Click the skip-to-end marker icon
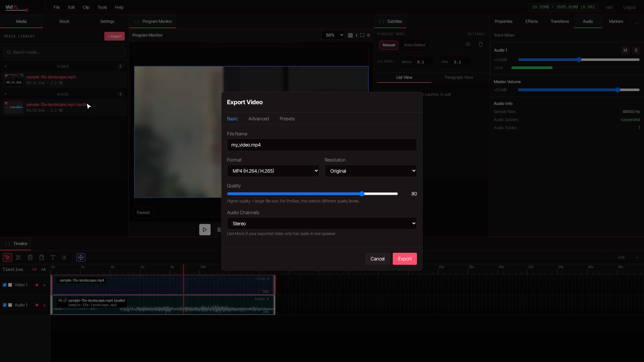Viewport: 644px width, 362px height. tap(64, 257)
